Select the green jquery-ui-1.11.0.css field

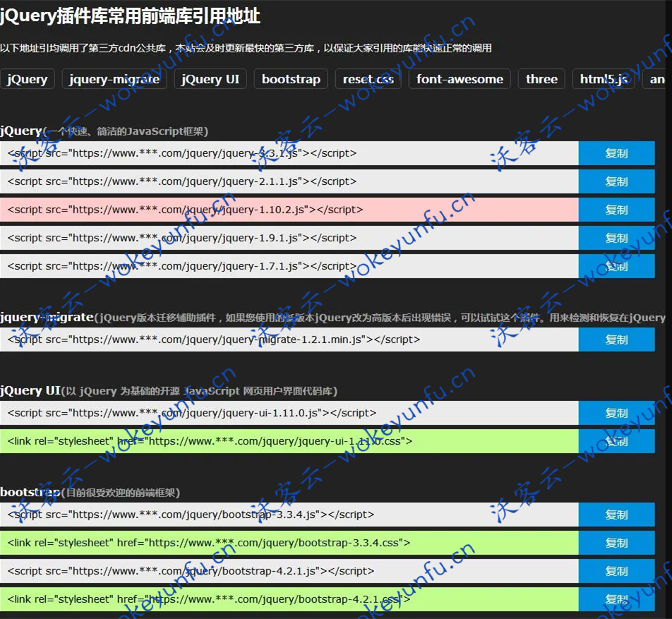tap(289, 441)
